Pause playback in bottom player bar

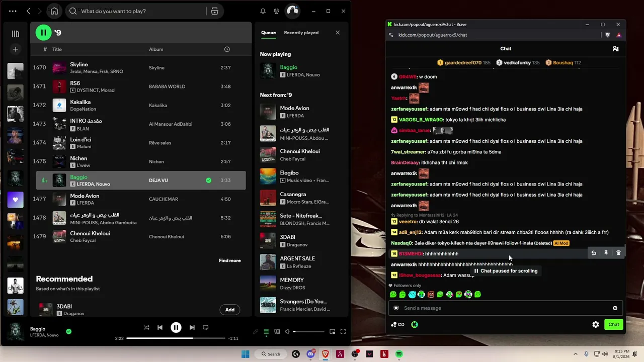pyautogui.click(x=176, y=327)
